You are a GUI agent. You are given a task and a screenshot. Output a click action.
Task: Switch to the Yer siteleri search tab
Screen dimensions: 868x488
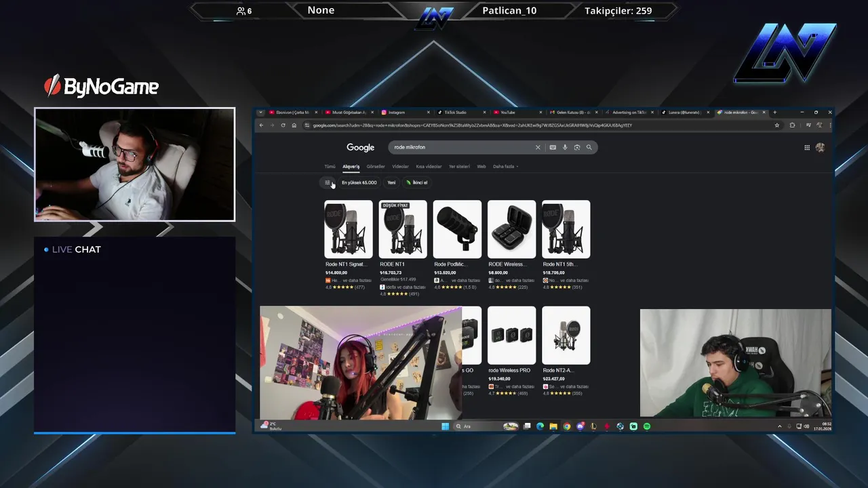point(459,166)
